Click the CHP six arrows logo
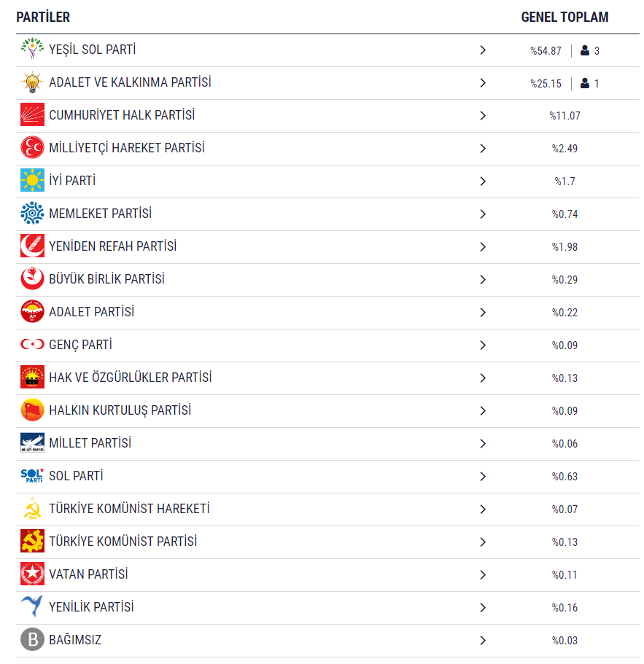Viewport: 644px width, 664px height. 32,114
